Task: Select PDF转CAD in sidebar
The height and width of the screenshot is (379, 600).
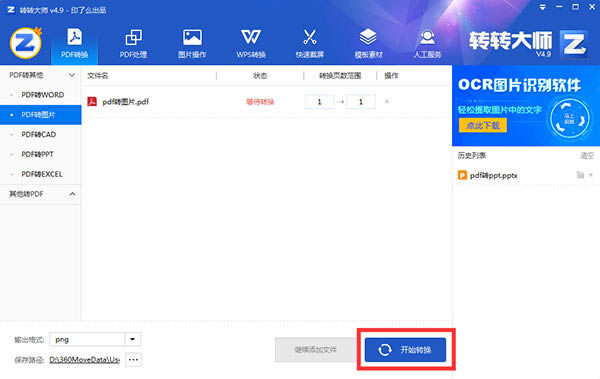Action: tap(41, 134)
